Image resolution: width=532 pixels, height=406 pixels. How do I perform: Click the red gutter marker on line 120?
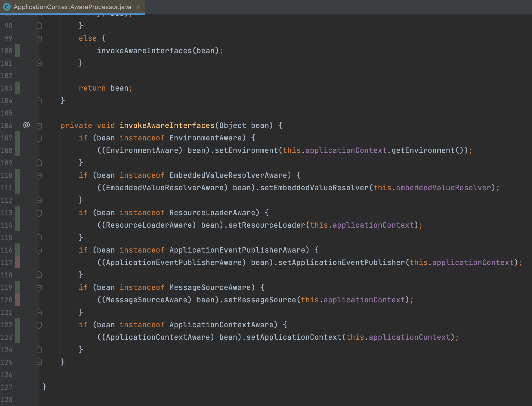click(18, 300)
